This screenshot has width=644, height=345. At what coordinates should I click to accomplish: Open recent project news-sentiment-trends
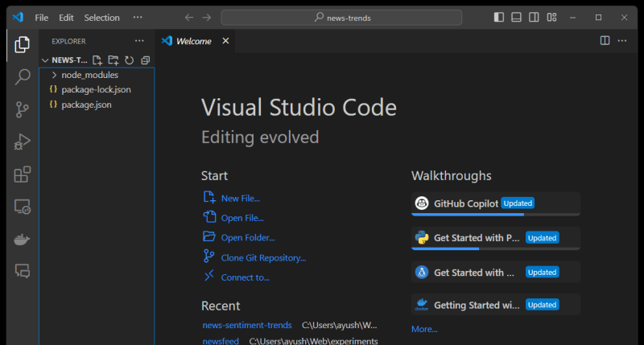click(247, 326)
